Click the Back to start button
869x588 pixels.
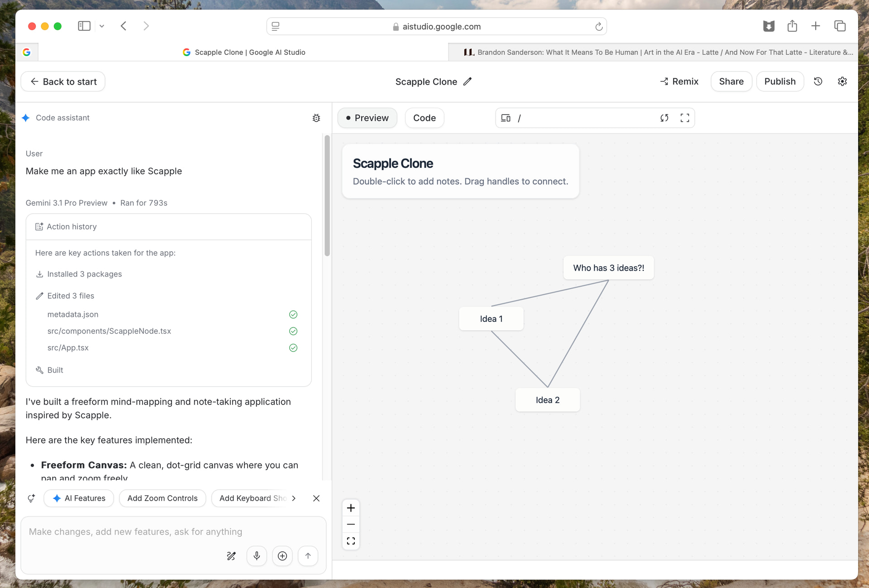(63, 81)
